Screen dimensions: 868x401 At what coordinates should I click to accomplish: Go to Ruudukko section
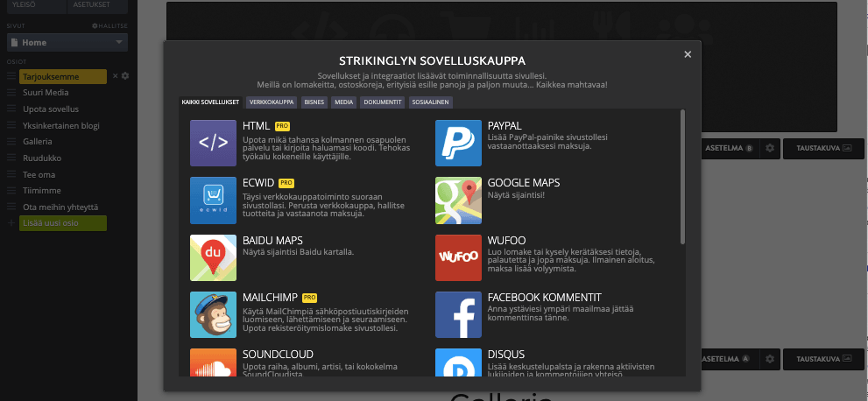(x=42, y=158)
